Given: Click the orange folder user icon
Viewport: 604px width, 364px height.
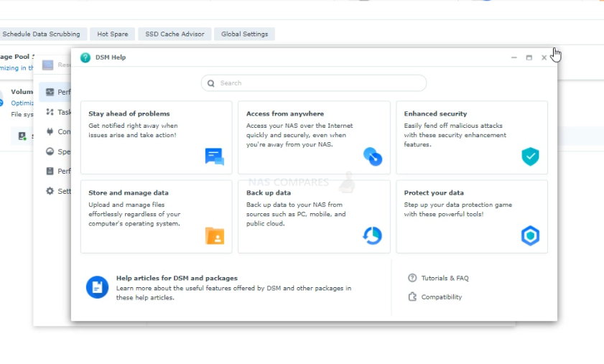Looking at the screenshot, I should click(215, 235).
